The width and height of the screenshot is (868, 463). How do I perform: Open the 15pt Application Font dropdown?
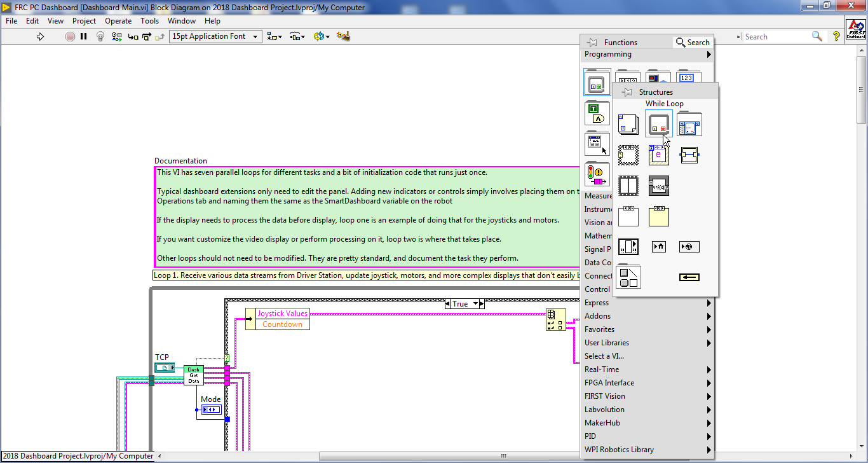[x=215, y=36]
